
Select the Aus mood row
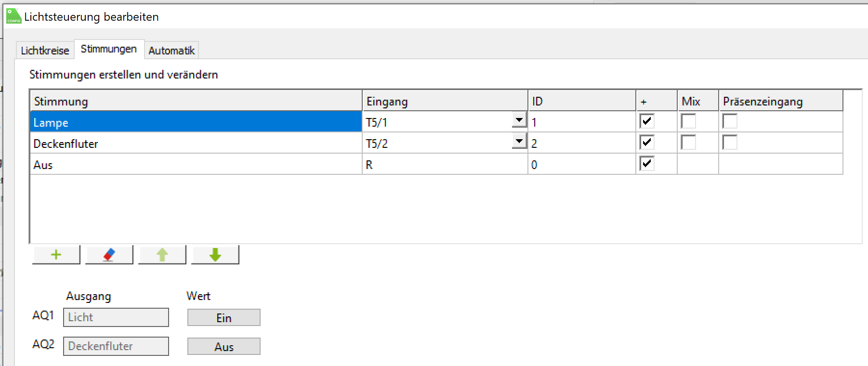pos(193,165)
